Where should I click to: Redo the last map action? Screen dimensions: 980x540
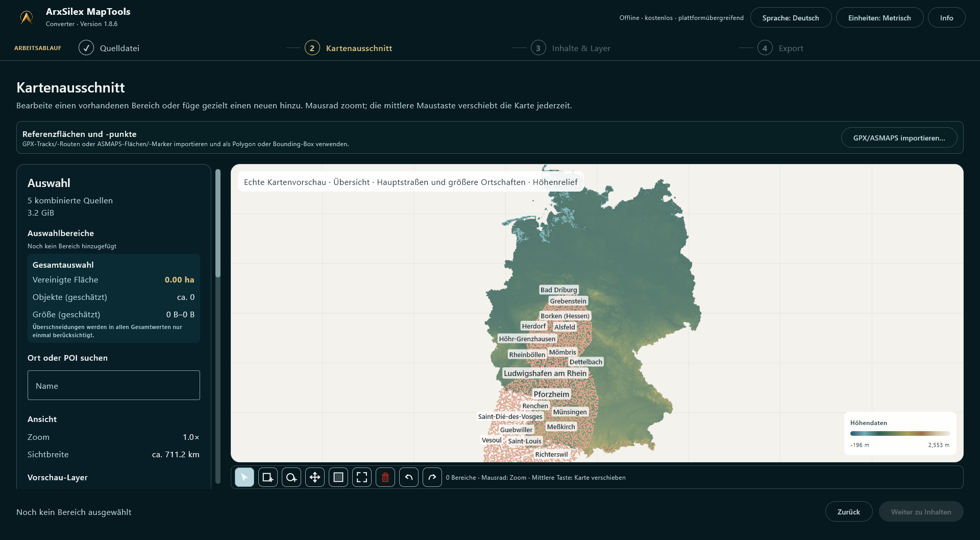click(432, 477)
